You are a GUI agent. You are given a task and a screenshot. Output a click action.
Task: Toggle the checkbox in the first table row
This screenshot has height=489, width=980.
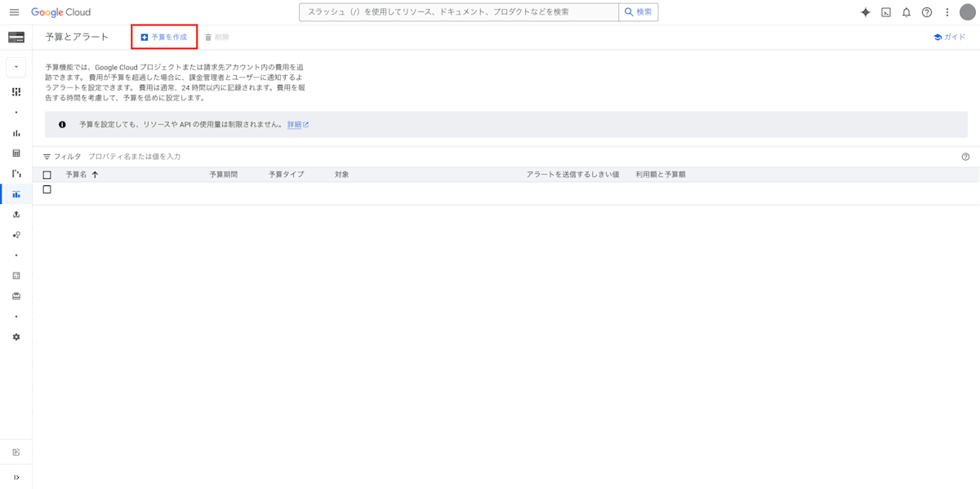(x=47, y=189)
